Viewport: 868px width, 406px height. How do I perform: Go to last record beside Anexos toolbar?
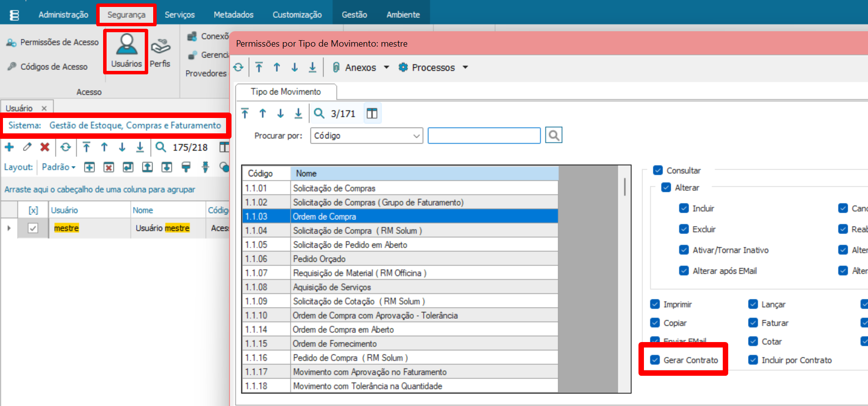(312, 67)
